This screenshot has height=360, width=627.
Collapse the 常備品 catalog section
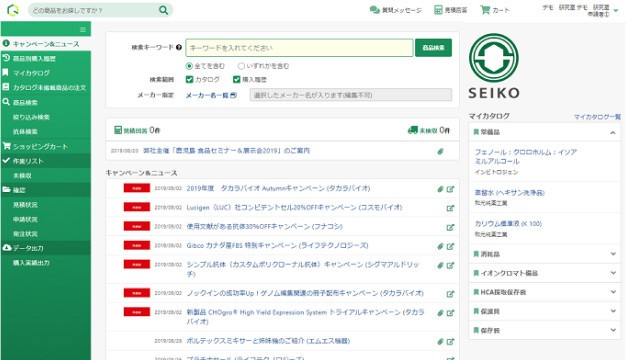point(613,132)
